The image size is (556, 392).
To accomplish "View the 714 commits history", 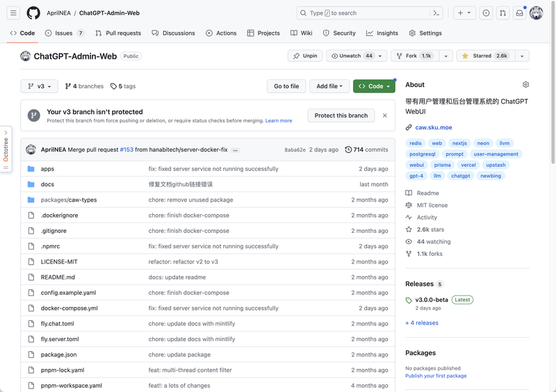I will 367,149.
